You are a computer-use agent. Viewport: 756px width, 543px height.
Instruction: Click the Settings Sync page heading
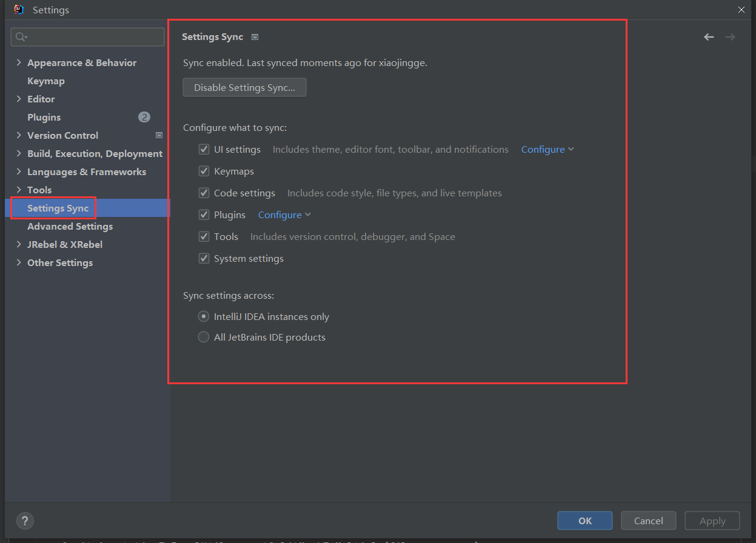click(x=213, y=37)
